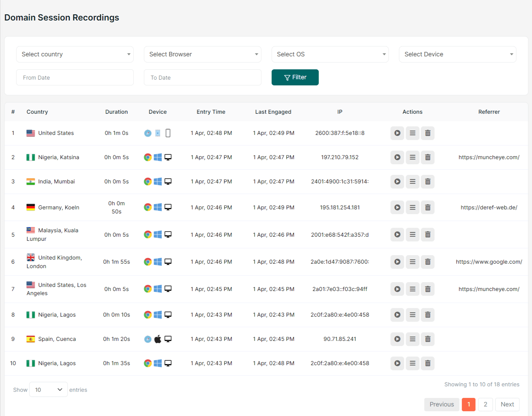532x416 pixels.
Task: Delete the row 1 United States session
Action: [428, 133]
